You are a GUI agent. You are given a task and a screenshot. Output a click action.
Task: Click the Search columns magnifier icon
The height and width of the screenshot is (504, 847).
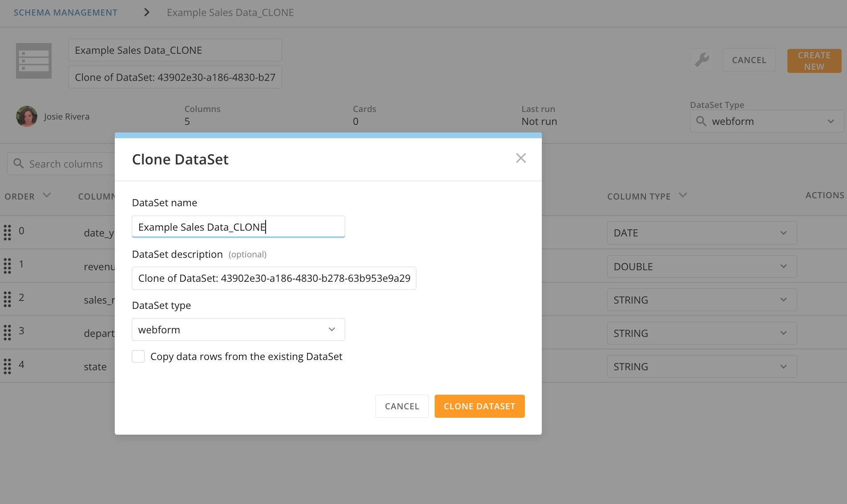pyautogui.click(x=19, y=164)
